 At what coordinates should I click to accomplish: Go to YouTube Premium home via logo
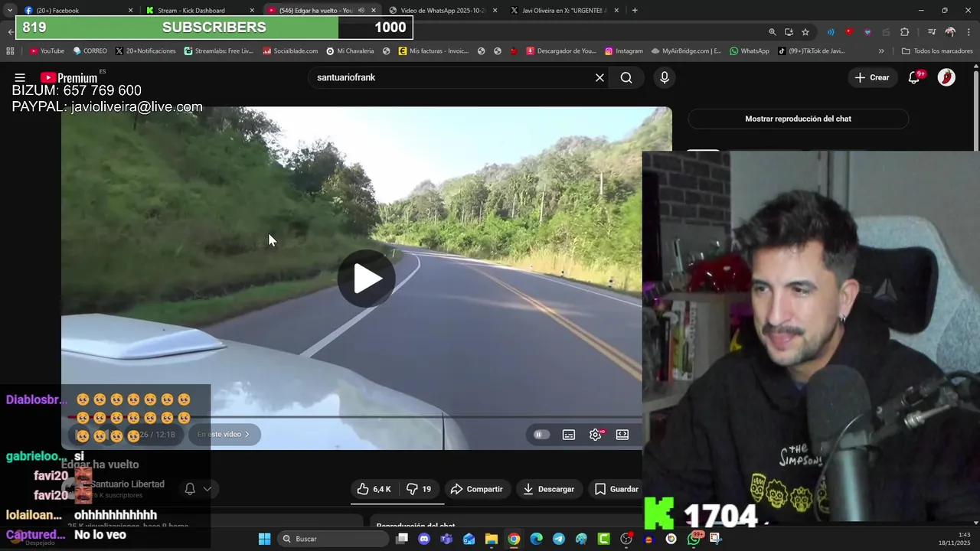point(69,77)
